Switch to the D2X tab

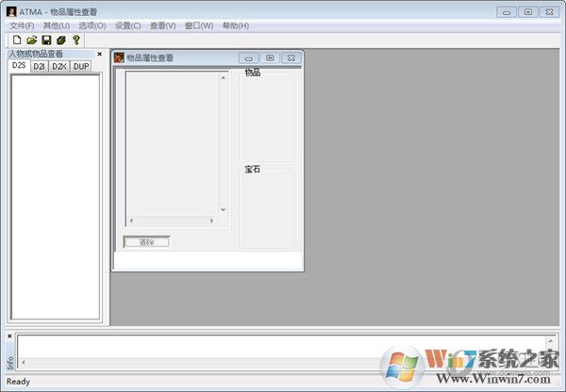click(59, 67)
